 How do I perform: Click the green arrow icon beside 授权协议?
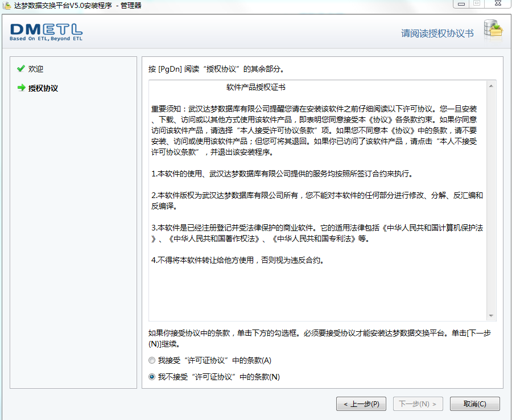[x=21, y=88]
